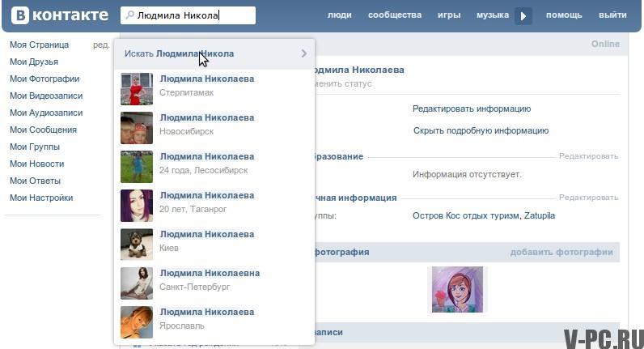Click выйти to log out
The width and height of the screenshot is (644, 349).
pyautogui.click(x=612, y=15)
